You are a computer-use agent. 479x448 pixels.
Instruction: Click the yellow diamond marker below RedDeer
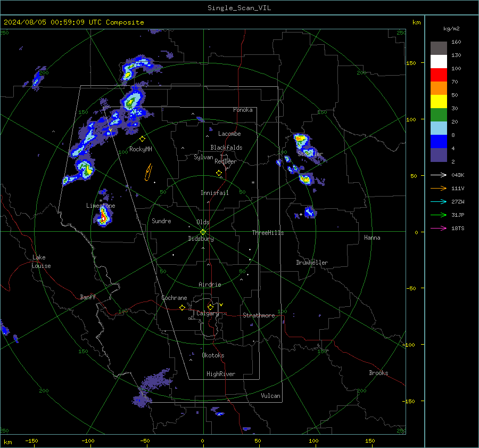point(219,173)
